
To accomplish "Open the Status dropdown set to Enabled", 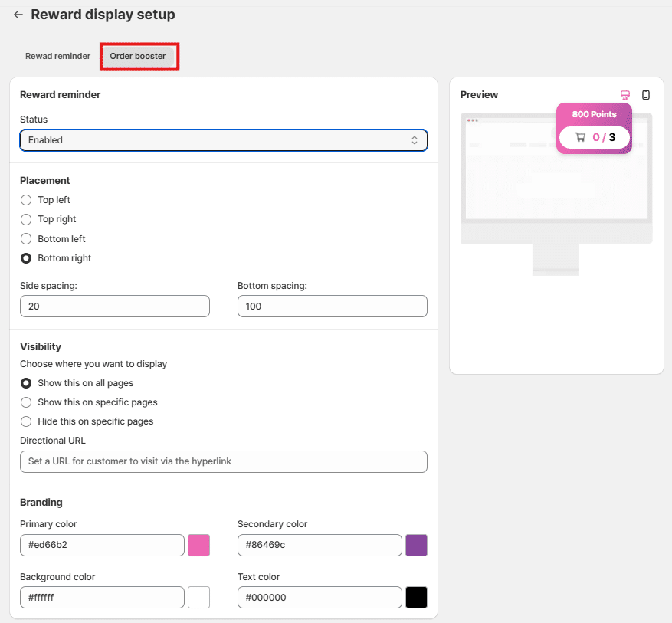I will click(x=223, y=140).
